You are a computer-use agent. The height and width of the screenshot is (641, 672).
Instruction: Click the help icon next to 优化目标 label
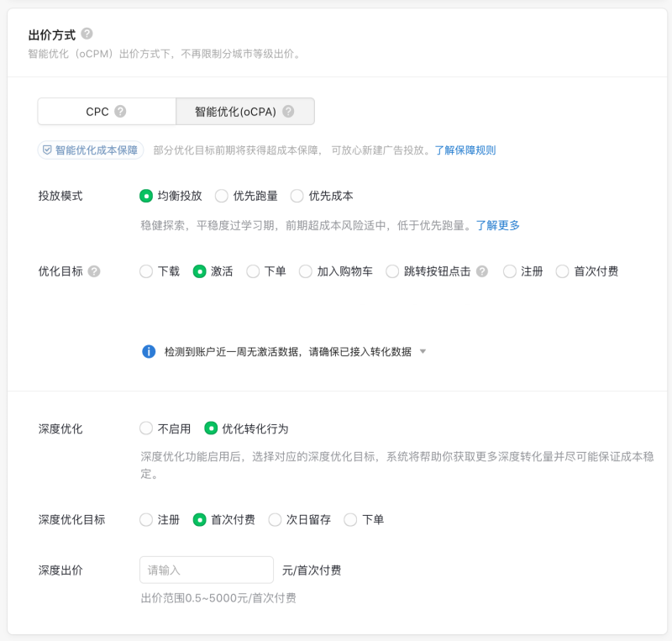click(93, 271)
